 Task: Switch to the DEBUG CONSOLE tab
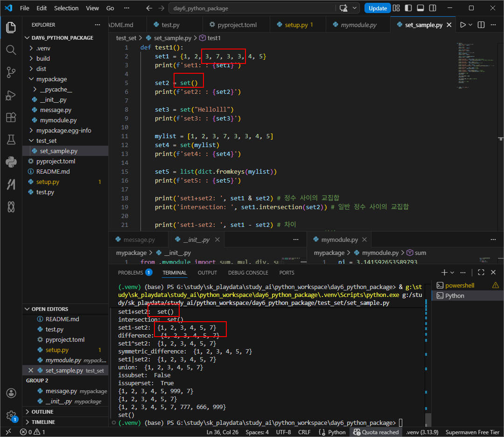[x=248, y=273]
